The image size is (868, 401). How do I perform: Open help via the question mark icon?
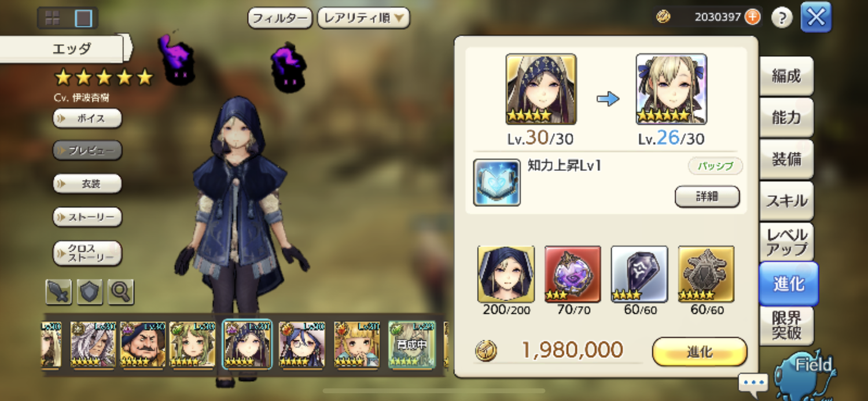click(x=782, y=18)
